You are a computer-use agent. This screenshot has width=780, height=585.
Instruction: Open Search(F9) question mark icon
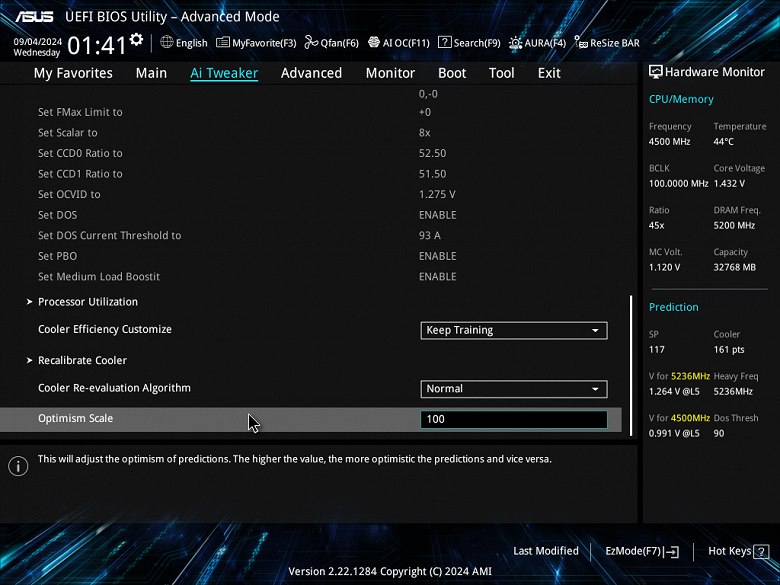(445, 42)
